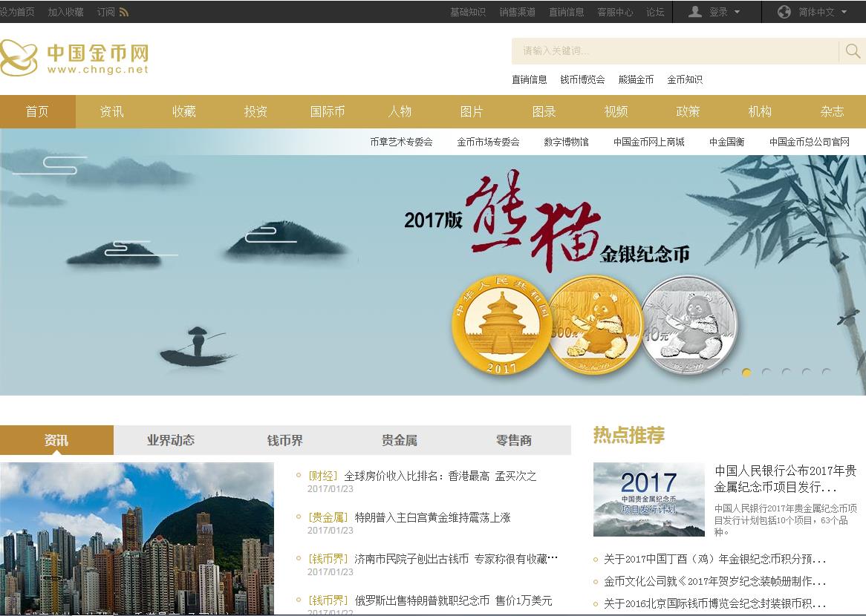The height and width of the screenshot is (616, 866).
Task: Go to 图片 in the navigation bar
Action: [472, 111]
